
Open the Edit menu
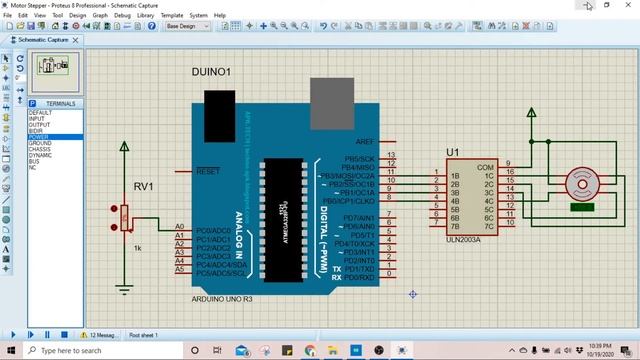pos(23,15)
